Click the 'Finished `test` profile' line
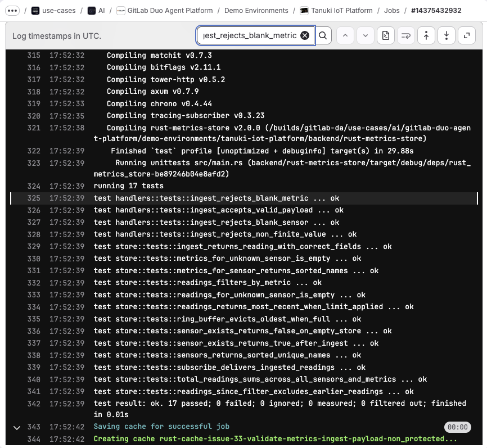 262,151
